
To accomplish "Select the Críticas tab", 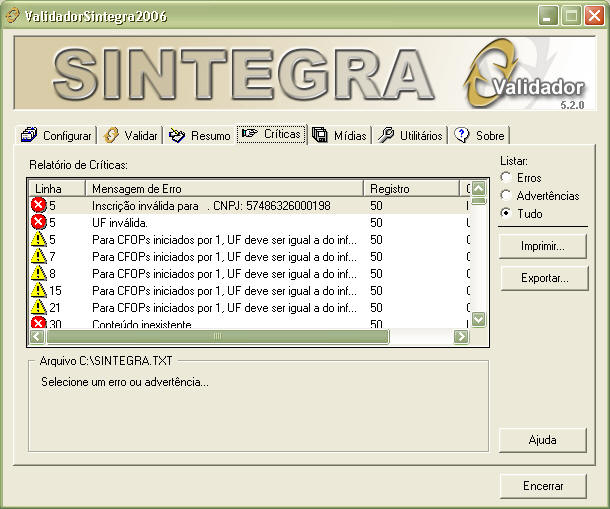I will tap(272, 134).
